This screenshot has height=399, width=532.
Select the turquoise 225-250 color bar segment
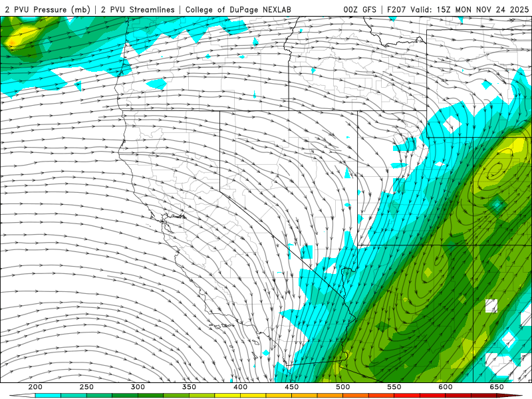74,396
